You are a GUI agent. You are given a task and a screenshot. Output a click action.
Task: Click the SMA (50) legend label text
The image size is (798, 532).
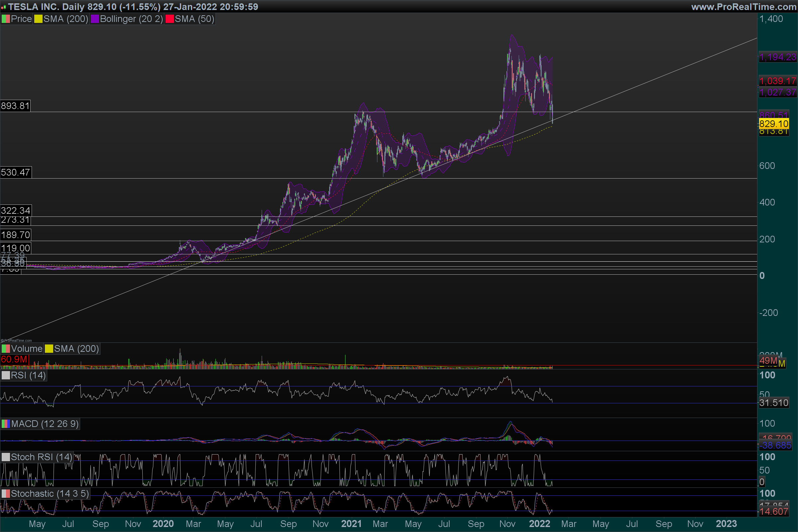click(195, 19)
